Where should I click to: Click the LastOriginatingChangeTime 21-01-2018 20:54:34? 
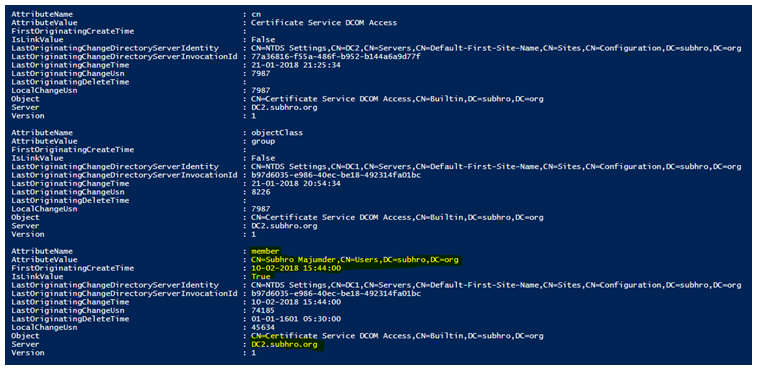pos(296,183)
